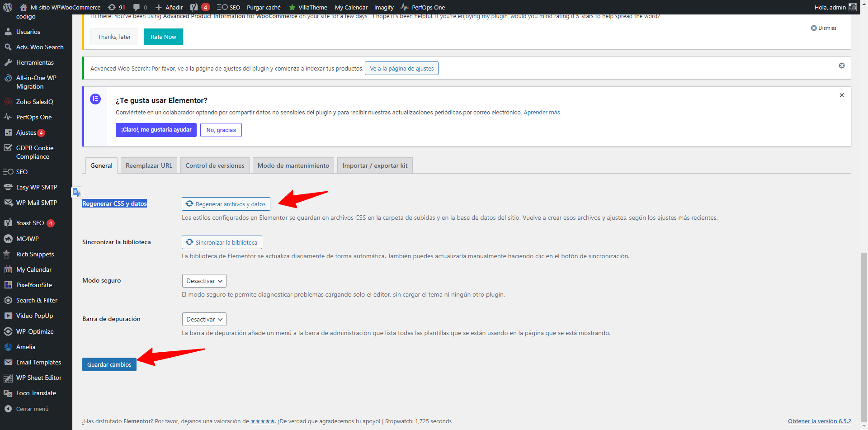Open comments bubble in admin bar
868x430 pixels.
click(140, 7)
